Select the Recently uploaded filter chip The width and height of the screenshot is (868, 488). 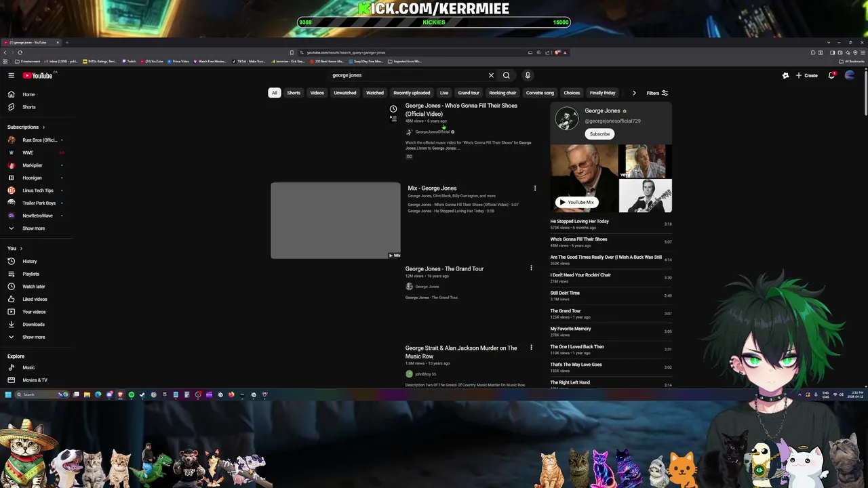click(412, 93)
